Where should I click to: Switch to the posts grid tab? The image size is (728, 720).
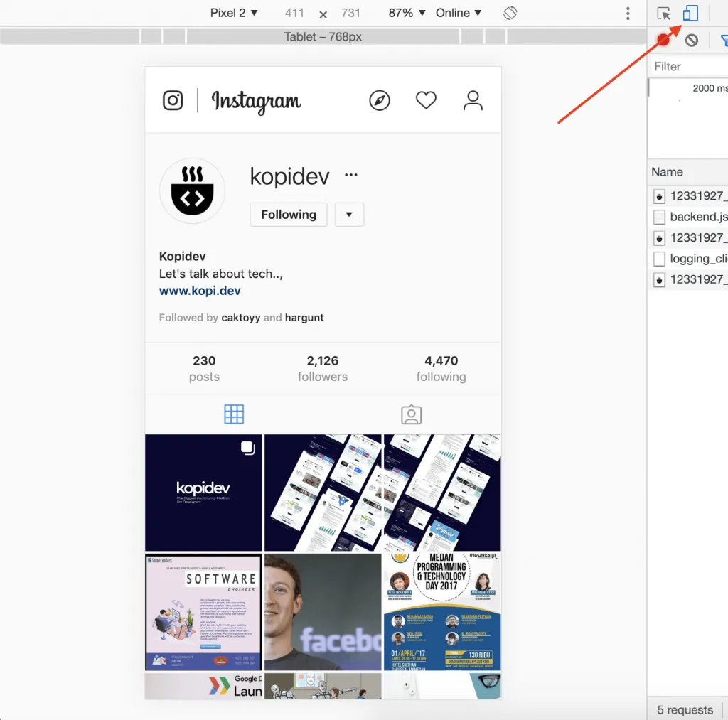coord(234,414)
